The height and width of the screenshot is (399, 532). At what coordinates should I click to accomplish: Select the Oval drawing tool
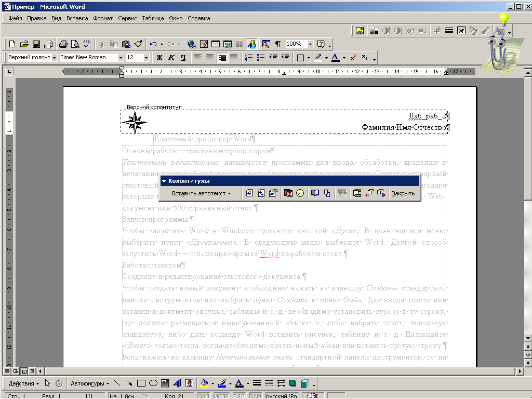click(153, 383)
